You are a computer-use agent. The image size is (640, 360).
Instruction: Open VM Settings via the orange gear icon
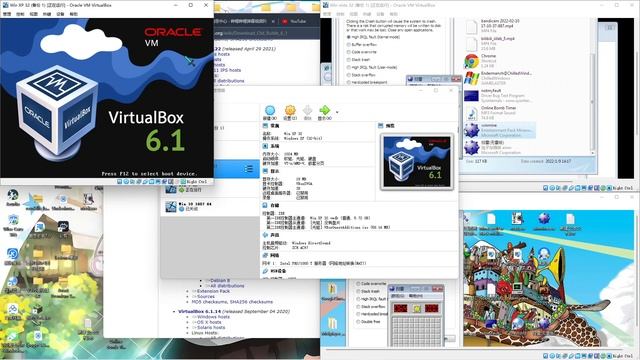[x=290, y=110]
